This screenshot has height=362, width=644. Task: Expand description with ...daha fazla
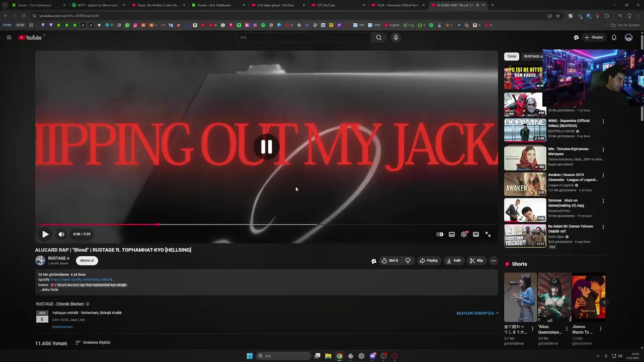[49, 290]
